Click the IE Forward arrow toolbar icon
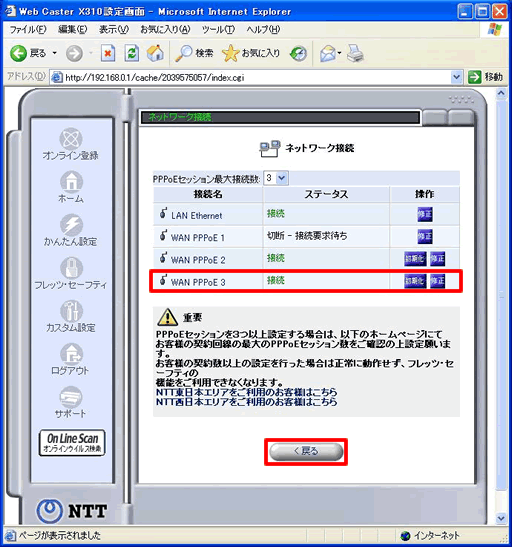This screenshot has height=548, width=512. pyautogui.click(x=74, y=53)
